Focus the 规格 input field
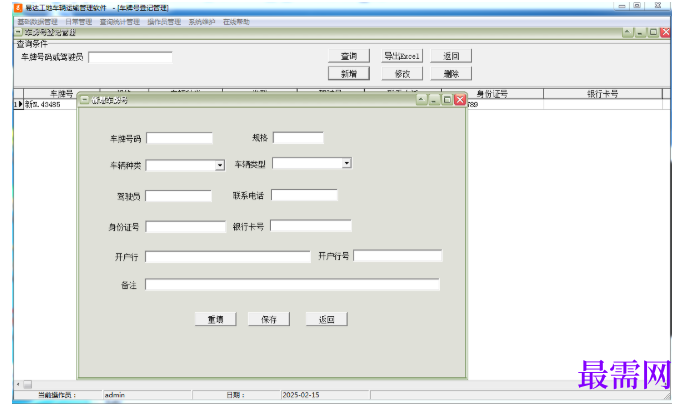 pos(298,138)
